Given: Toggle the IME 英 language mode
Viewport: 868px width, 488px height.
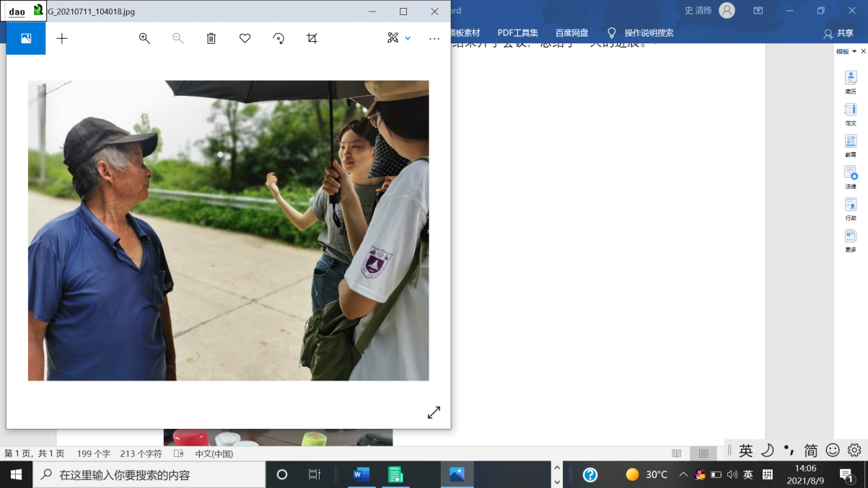Looking at the screenshot, I should click(x=746, y=451).
